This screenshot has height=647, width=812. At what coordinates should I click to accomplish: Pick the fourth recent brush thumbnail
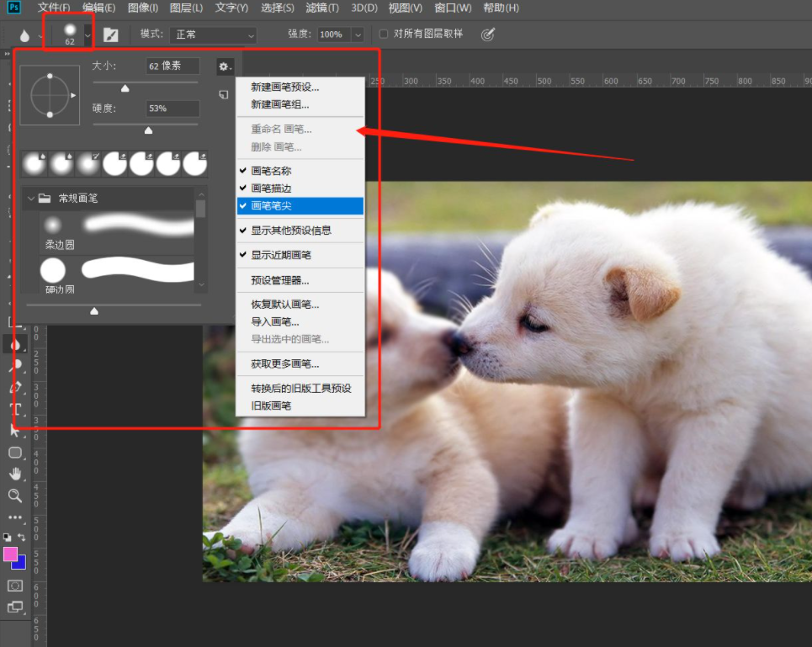click(x=115, y=164)
